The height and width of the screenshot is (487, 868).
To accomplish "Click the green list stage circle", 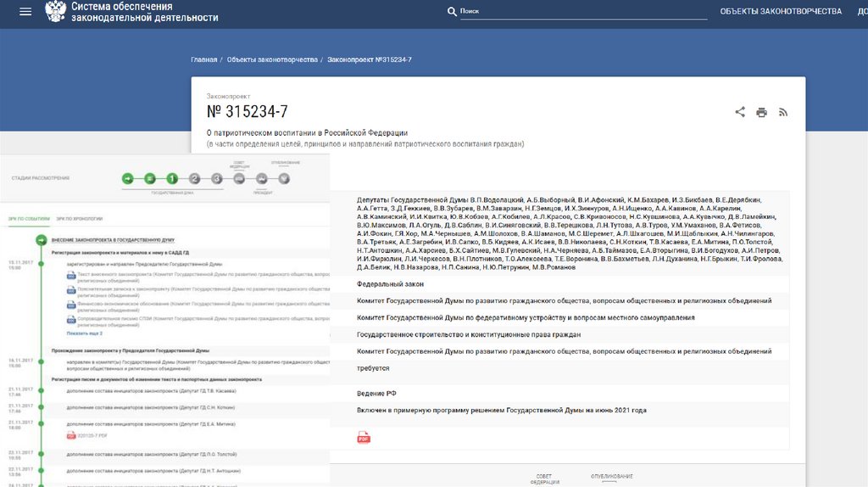I will coord(149,178).
